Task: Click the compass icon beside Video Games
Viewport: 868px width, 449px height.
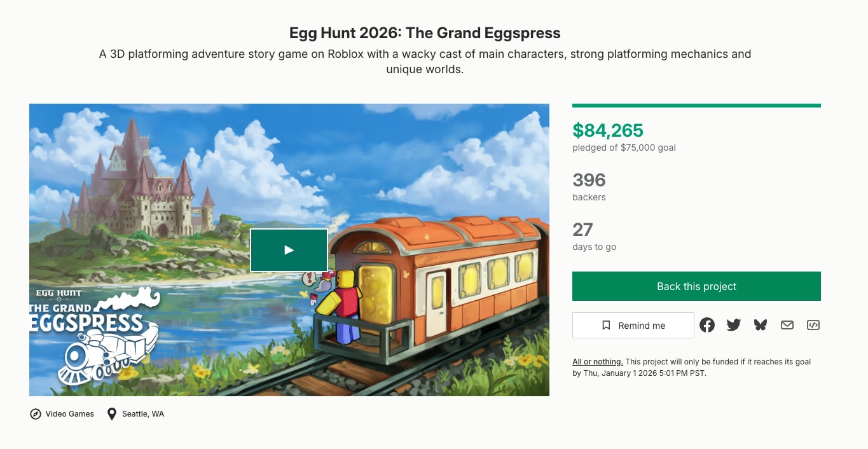Action: point(36,414)
